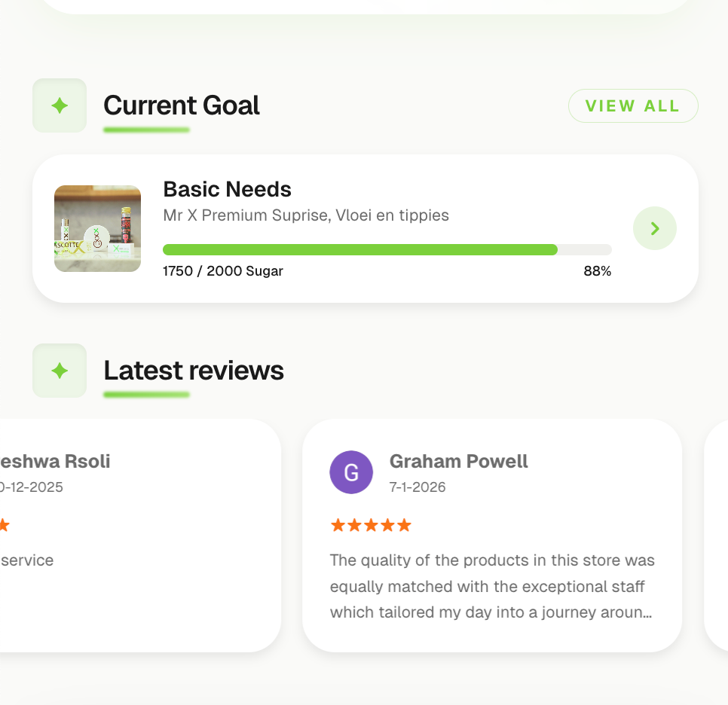Click the Basic Needs goal title

click(x=227, y=189)
